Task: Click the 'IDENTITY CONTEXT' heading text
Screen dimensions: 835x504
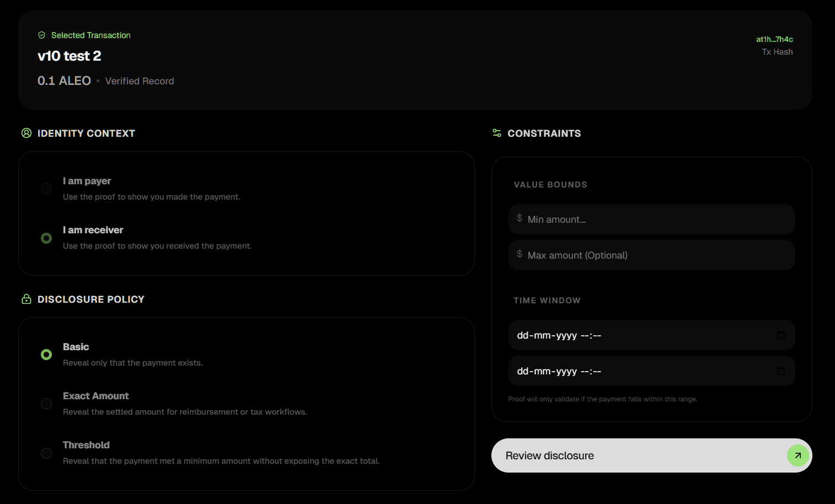Action: click(86, 133)
